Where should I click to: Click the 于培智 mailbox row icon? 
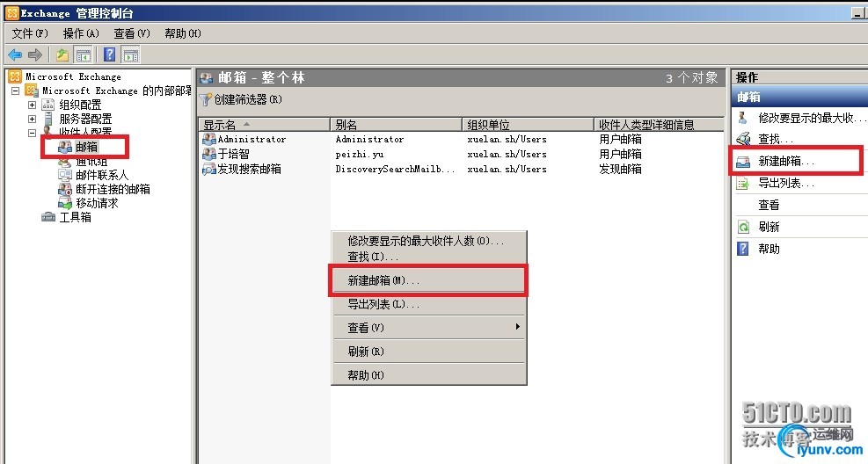tap(208, 154)
